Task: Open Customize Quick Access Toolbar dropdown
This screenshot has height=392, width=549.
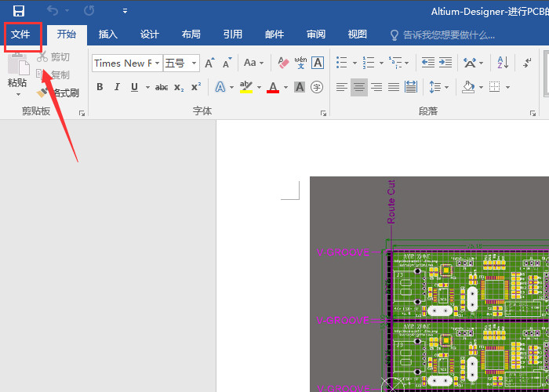Action: (125, 11)
